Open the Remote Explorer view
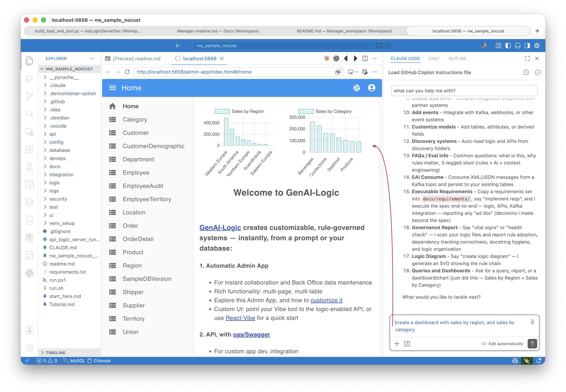Viewport: 566px width, 392px height. (x=29, y=132)
